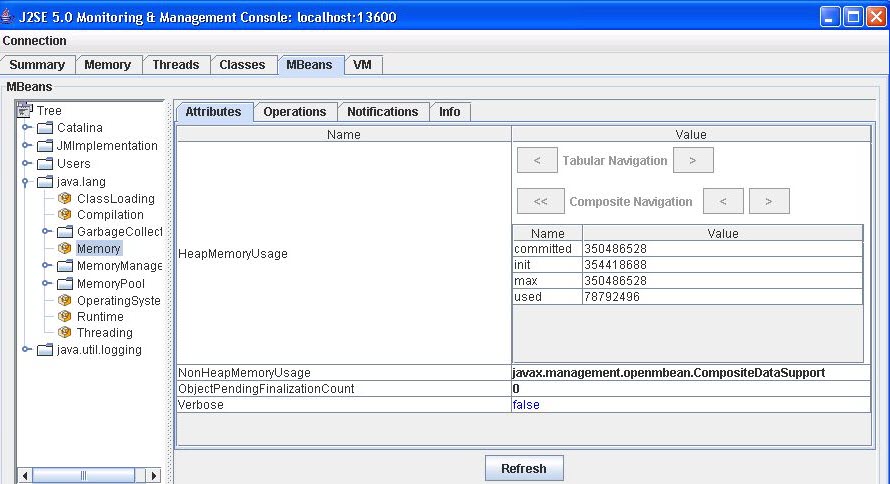
Task: Click tree scrollbar right arrow
Action: click(x=153, y=475)
